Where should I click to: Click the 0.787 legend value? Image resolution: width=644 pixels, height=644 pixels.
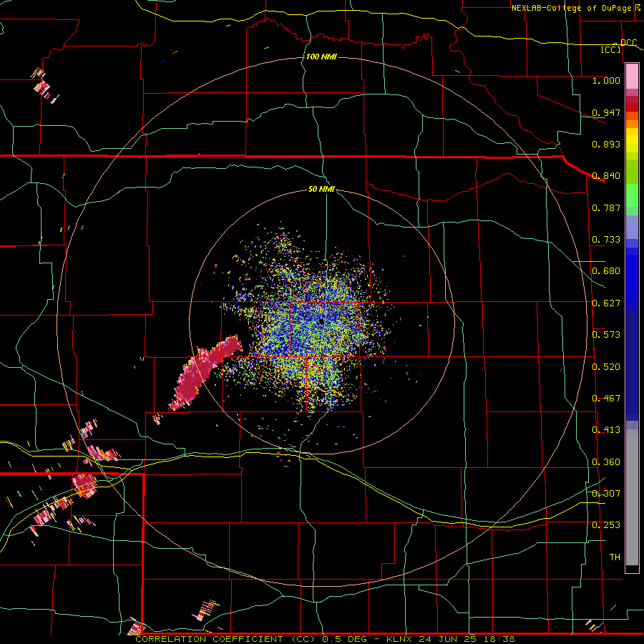[606, 208]
